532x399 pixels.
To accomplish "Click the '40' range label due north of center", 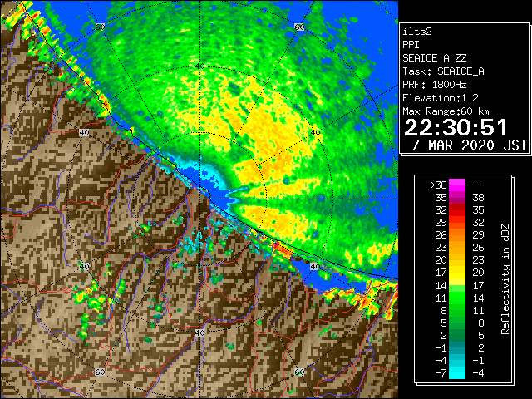I will [x=199, y=66].
